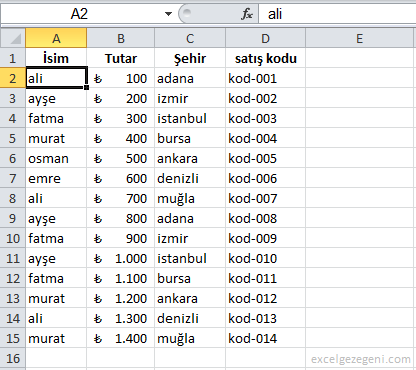Click the İsim header cell
The width and height of the screenshot is (416, 370).
coord(56,58)
